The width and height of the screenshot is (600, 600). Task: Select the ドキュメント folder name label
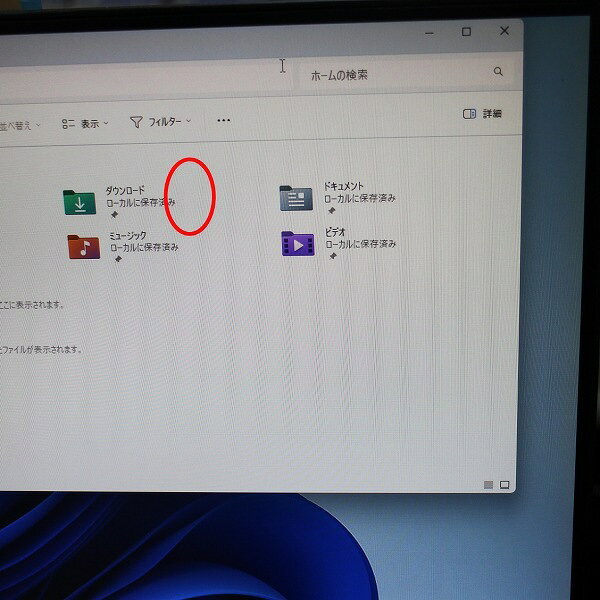(x=344, y=186)
